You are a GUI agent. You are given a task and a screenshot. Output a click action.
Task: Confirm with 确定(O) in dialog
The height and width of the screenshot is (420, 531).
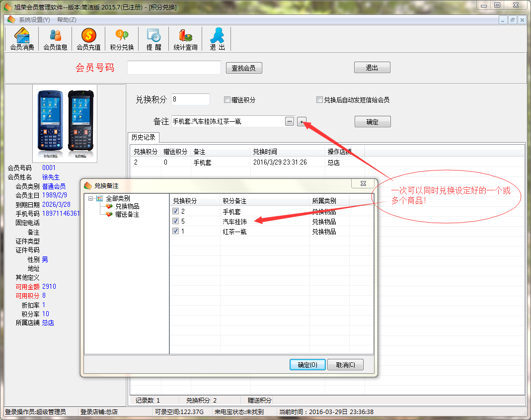point(307,365)
